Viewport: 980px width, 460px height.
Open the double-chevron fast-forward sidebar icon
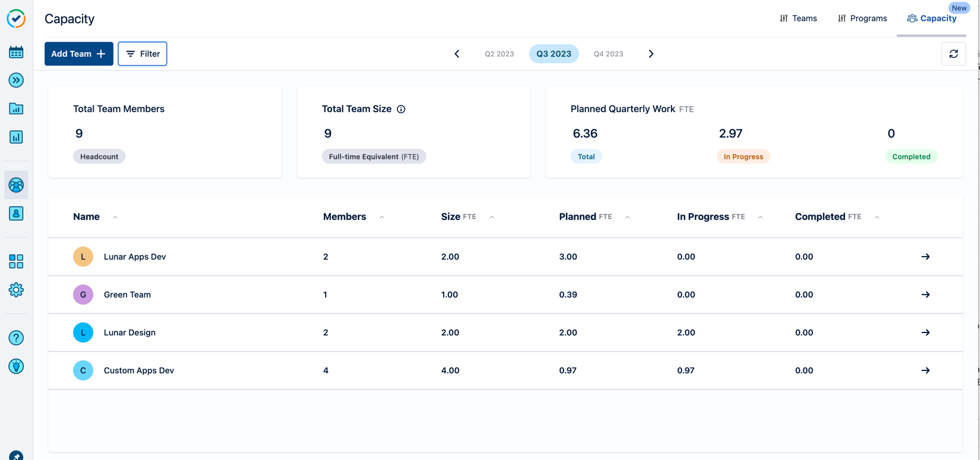(16, 80)
